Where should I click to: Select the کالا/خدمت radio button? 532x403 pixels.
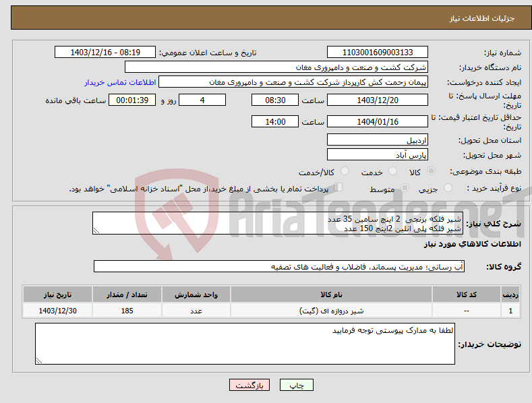[x=345, y=171]
